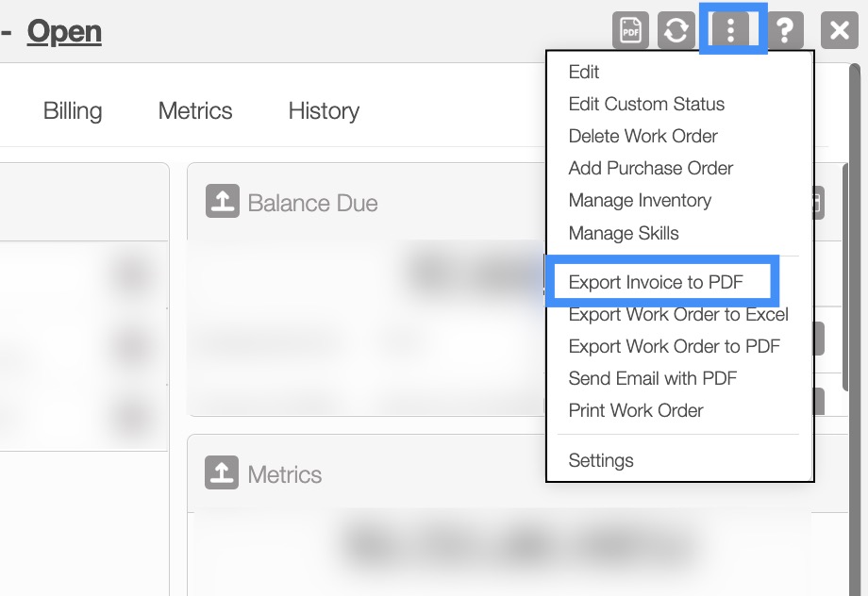Choose Edit Custom Status menu option
868x596 pixels.
(x=646, y=104)
